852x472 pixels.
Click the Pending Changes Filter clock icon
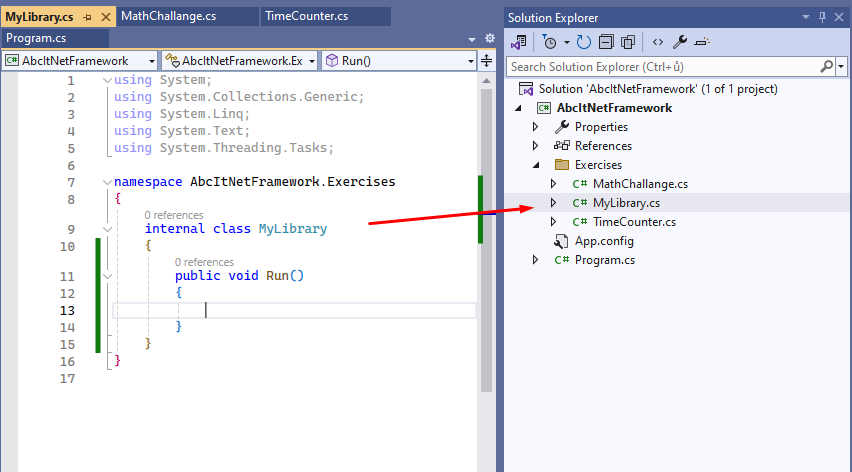[549, 42]
